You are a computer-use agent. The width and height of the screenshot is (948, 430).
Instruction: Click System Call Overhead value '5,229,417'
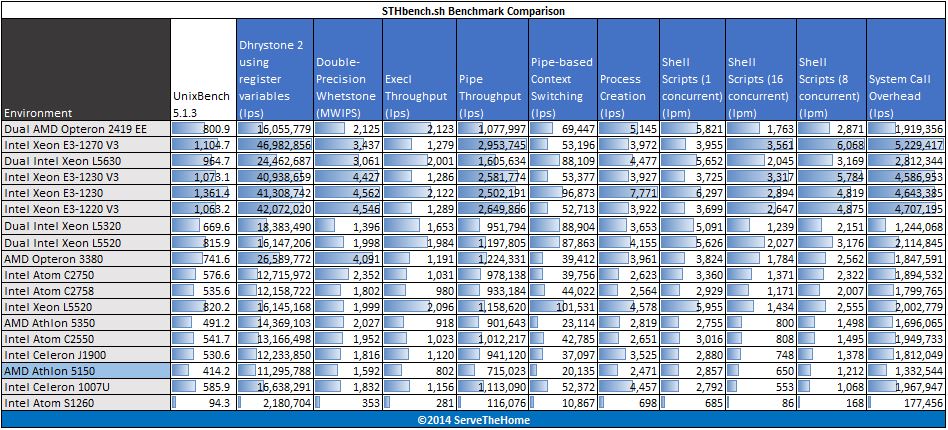click(x=918, y=145)
